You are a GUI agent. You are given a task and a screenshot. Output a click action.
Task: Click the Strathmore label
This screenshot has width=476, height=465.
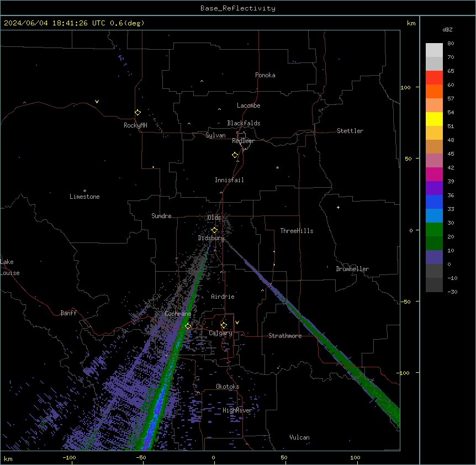285,336
